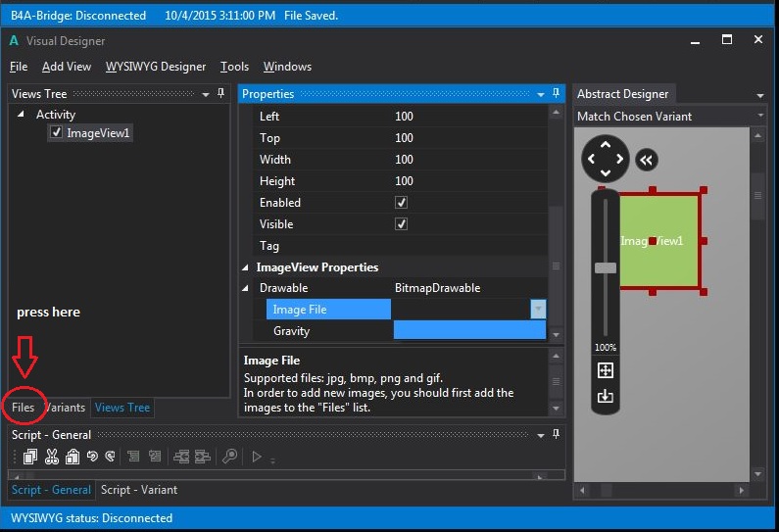Pin the Views Tree panel

pos(220,93)
